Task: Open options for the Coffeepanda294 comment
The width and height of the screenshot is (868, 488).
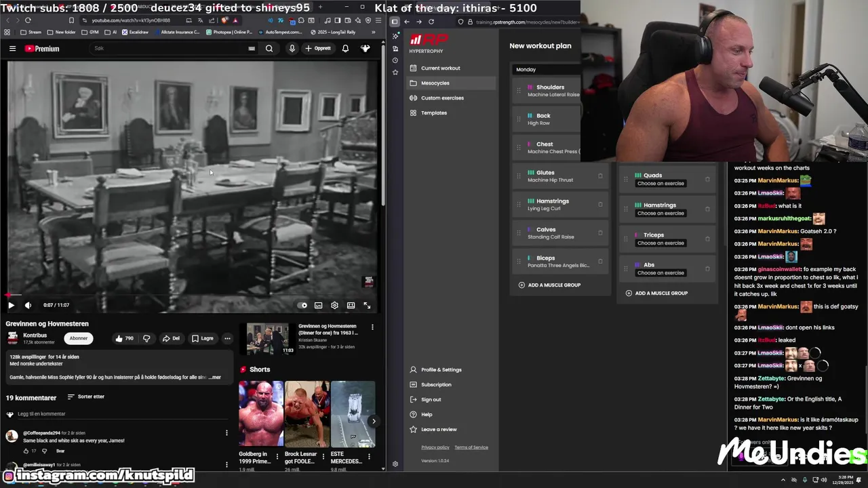Action: click(226, 433)
